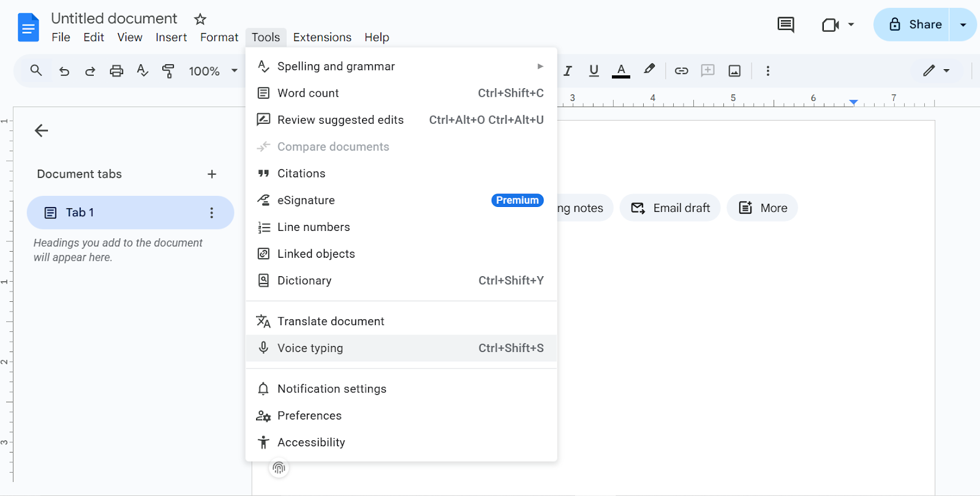The image size is (980, 496).
Task: Open the Help menu
Action: pyautogui.click(x=377, y=37)
